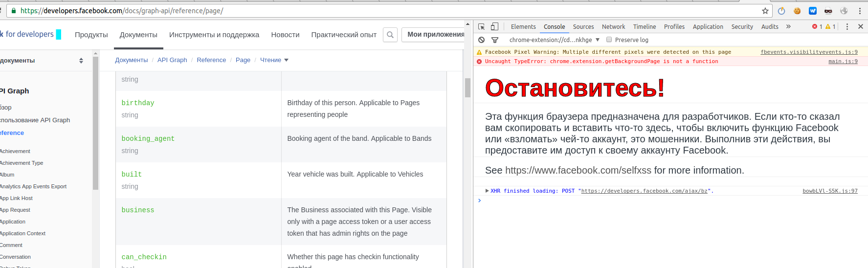The height and width of the screenshot is (268, 868).
Task: Open Практический опыт menu item
Action: pos(344,35)
